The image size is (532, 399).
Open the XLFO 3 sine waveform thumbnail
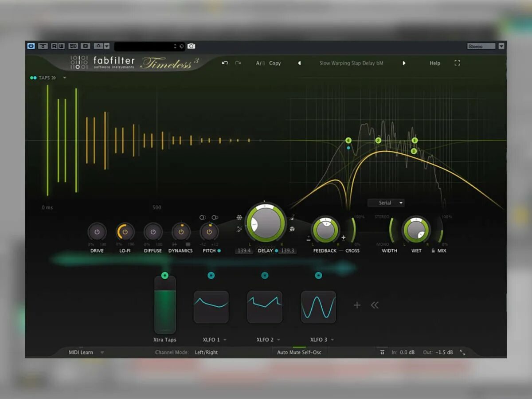(x=318, y=307)
